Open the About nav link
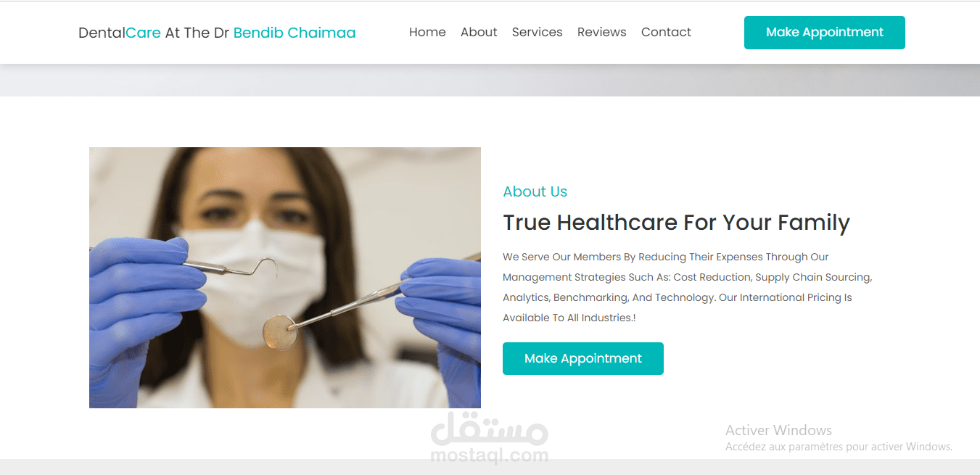 (479, 32)
